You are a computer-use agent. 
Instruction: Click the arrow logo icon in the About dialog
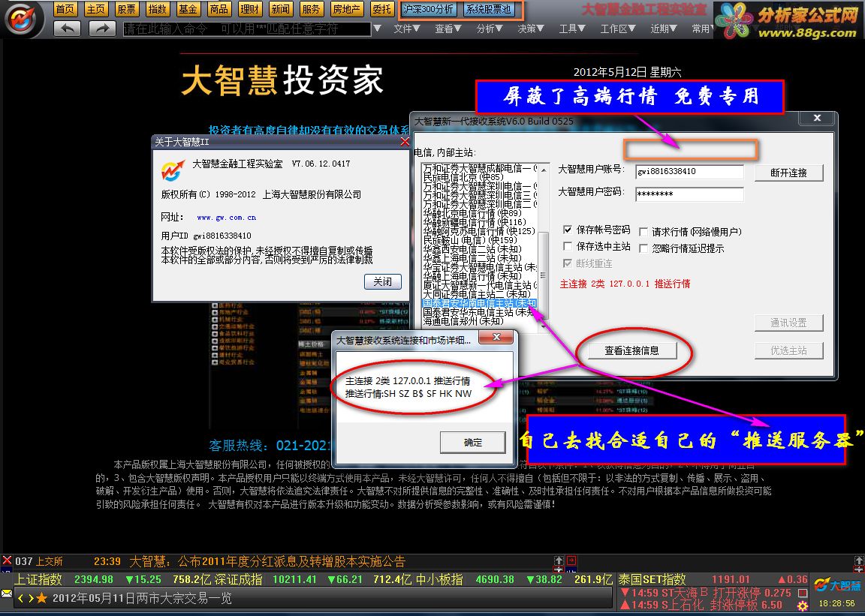(173, 170)
